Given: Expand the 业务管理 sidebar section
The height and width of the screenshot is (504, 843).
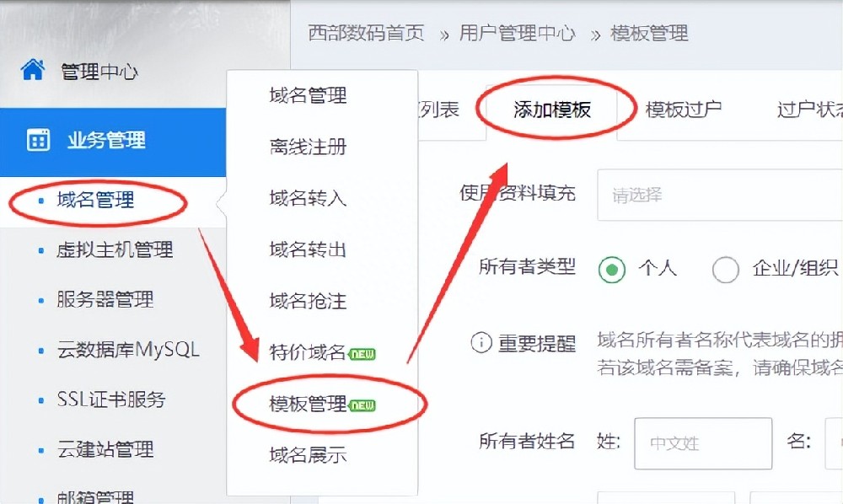Looking at the screenshot, I should [x=113, y=142].
